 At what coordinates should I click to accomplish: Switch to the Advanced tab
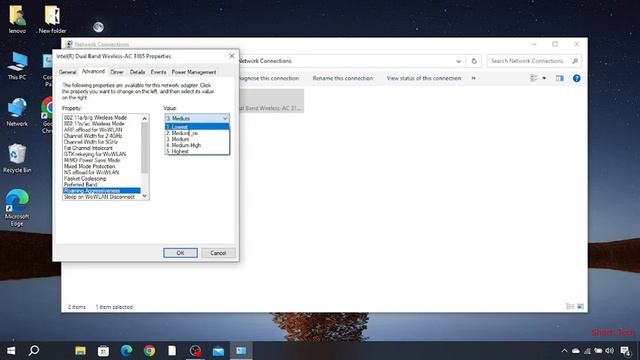tap(93, 71)
